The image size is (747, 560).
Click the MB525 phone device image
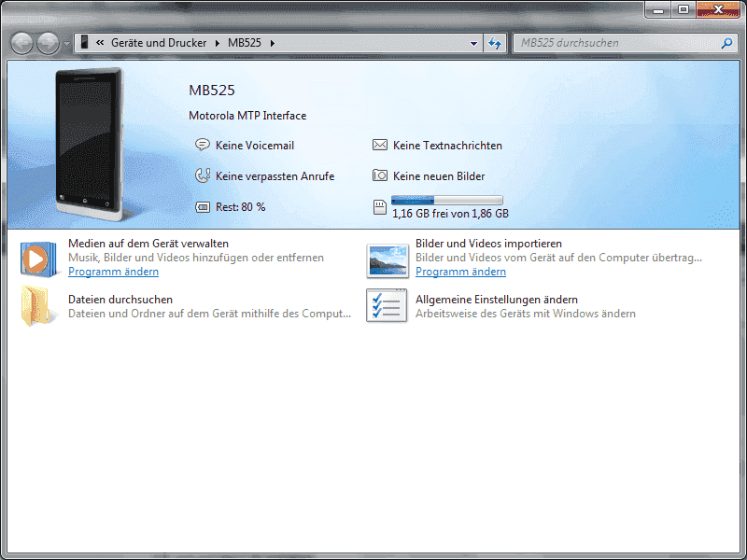pyautogui.click(x=90, y=145)
